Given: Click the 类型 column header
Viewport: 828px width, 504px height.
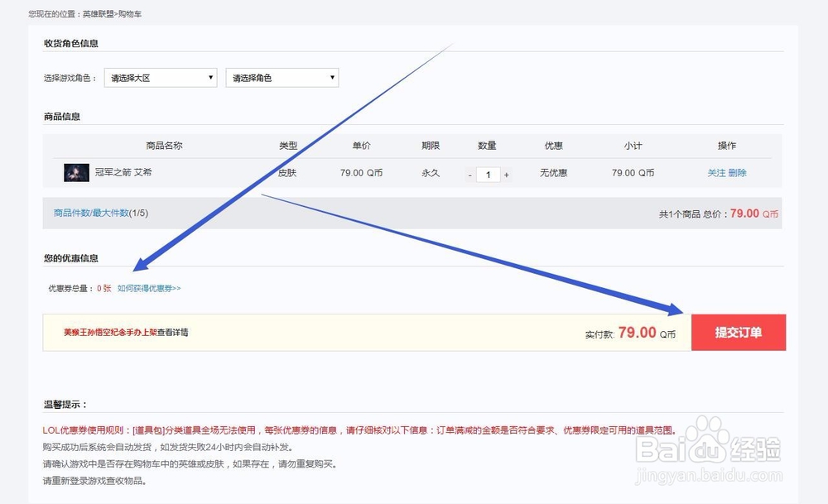Looking at the screenshot, I should (288, 146).
